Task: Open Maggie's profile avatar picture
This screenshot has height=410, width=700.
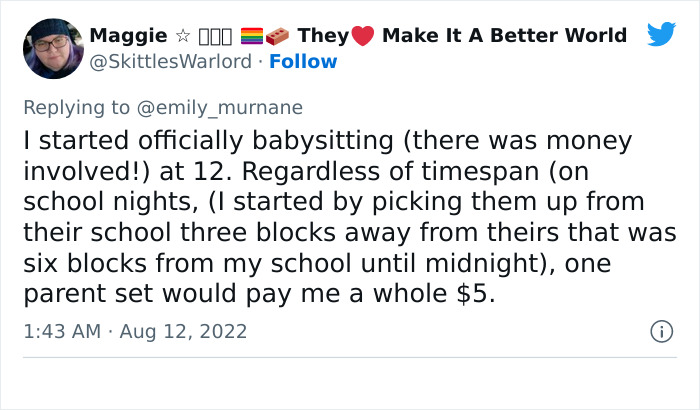Action: (52, 48)
